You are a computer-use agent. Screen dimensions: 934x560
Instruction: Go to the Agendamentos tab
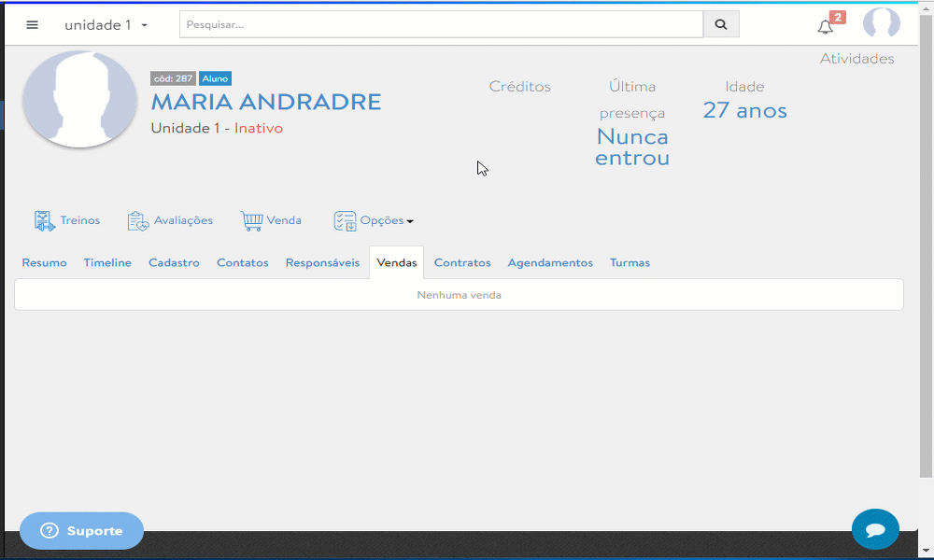550,263
